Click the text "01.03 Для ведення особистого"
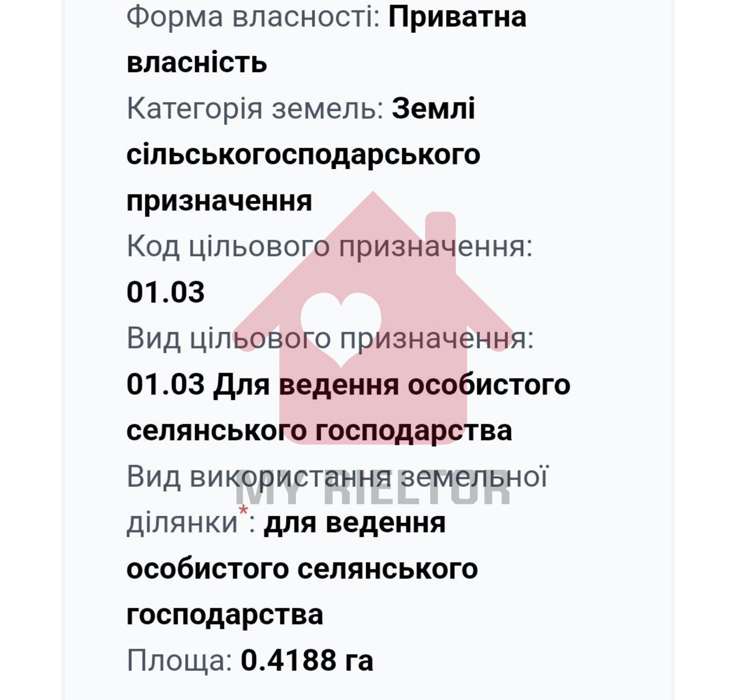736x700 pixels. [348, 384]
